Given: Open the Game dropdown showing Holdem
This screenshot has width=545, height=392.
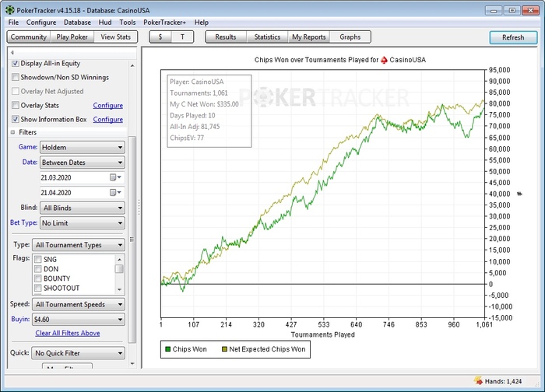Looking at the screenshot, I should point(82,147).
